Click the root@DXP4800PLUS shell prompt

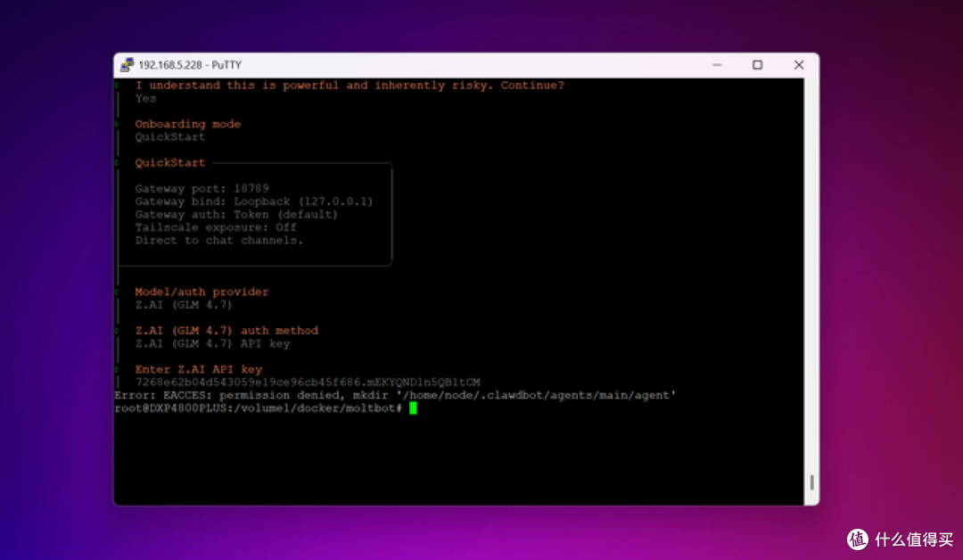[x=258, y=408]
